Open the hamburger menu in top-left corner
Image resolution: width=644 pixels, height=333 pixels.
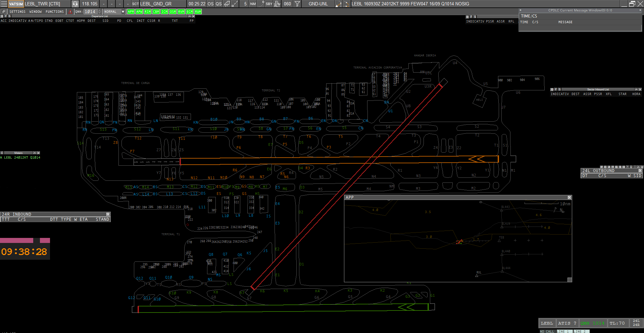pyautogui.click(x=4, y=4)
